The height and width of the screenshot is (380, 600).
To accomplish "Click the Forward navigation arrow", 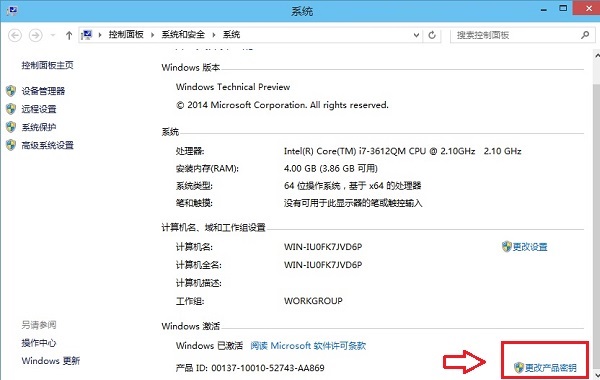I will [36, 36].
